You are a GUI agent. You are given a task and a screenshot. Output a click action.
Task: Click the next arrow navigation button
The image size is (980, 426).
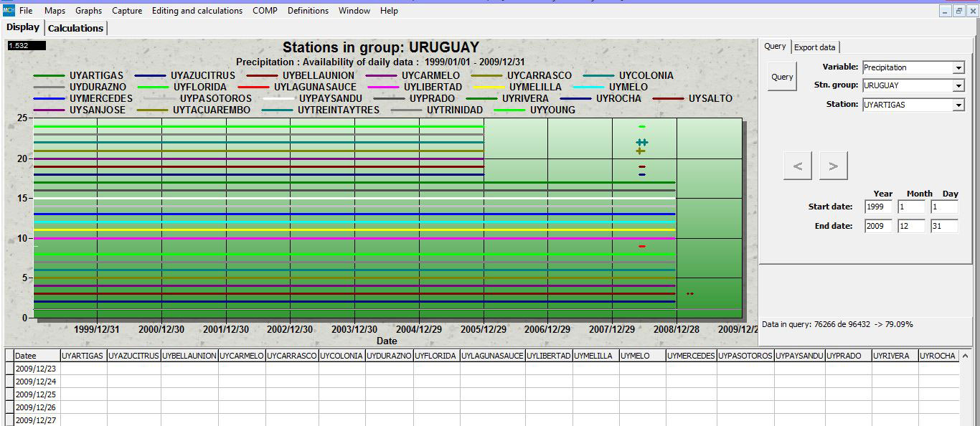pyautogui.click(x=833, y=166)
